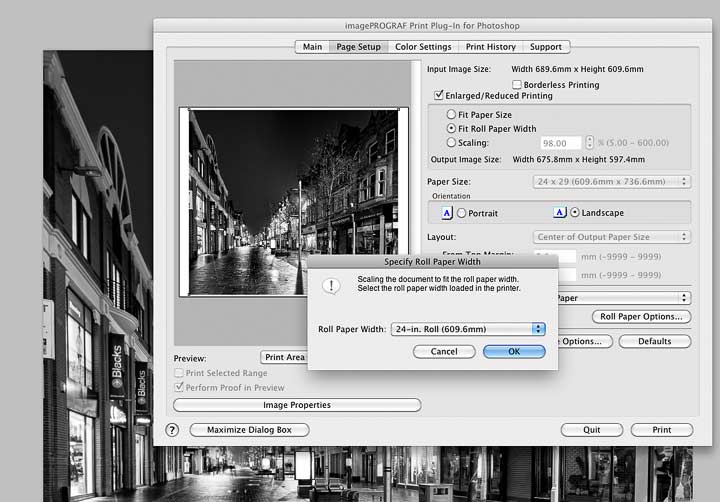Click the print preview thumbnail image
The width and height of the screenshot is (720, 502).
[x=293, y=202]
